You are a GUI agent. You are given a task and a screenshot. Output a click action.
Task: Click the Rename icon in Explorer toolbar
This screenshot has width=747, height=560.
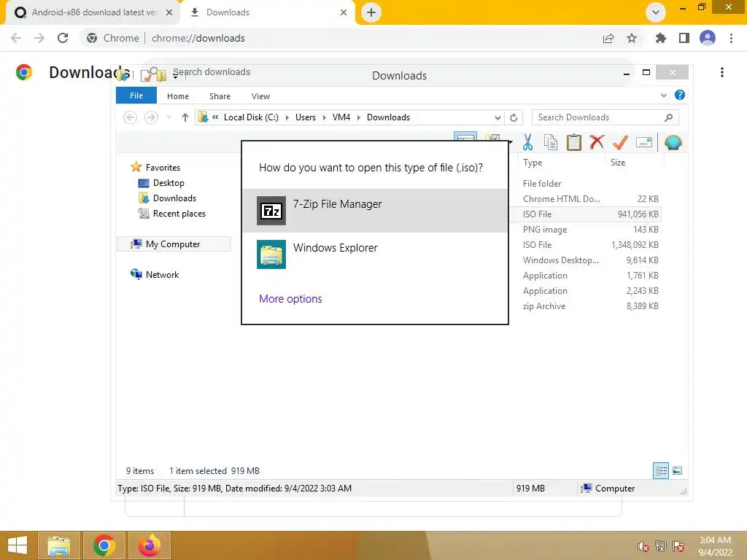pyautogui.click(x=643, y=142)
